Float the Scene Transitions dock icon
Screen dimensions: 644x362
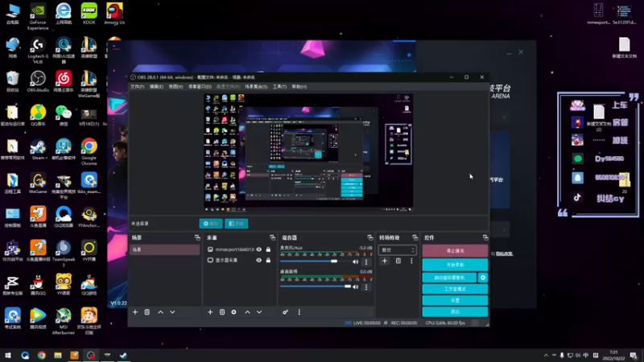tap(415, 237)
